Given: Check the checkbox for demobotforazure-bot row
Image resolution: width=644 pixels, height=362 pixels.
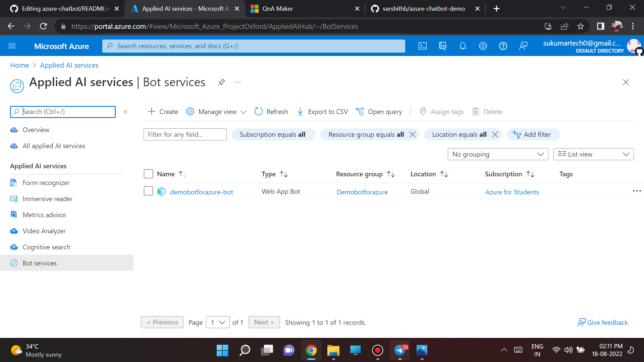Looking at the screenshot, I should (x=148, y=191).
